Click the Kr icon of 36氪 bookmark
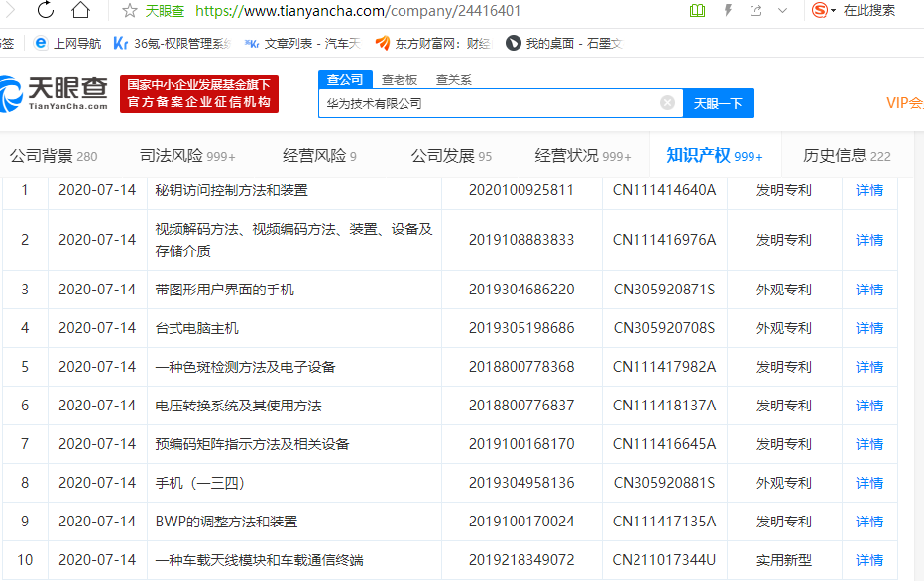 point(120,43)
